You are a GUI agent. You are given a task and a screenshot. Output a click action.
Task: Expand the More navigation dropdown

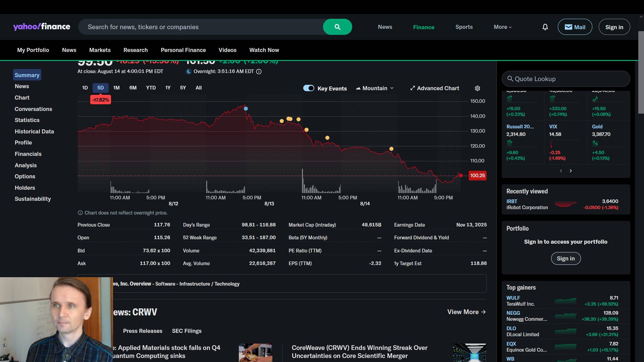click(502, 27)
